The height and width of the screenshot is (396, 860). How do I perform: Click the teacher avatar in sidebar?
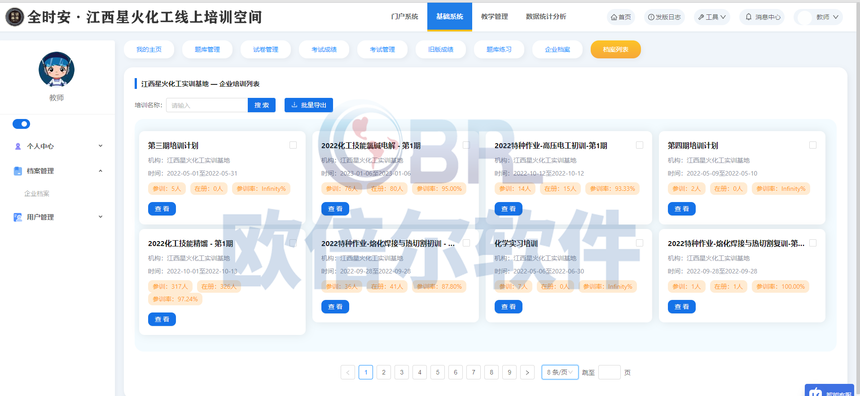click(x=56, y=70)
